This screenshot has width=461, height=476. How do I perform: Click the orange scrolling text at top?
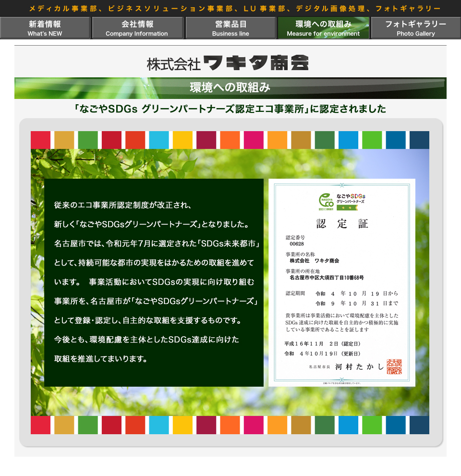click(x=235, y=9)
